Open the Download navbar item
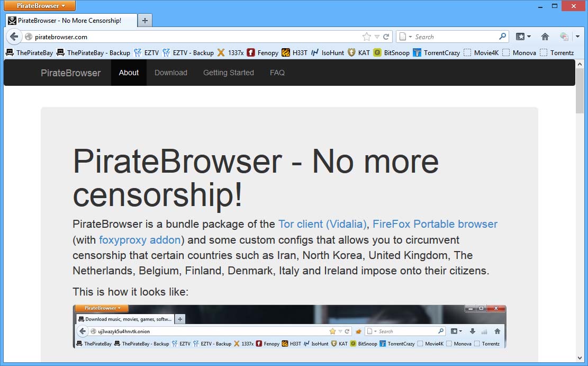This screenshot has height=366, width=588. pyautogui.click(x=170, y=73)
